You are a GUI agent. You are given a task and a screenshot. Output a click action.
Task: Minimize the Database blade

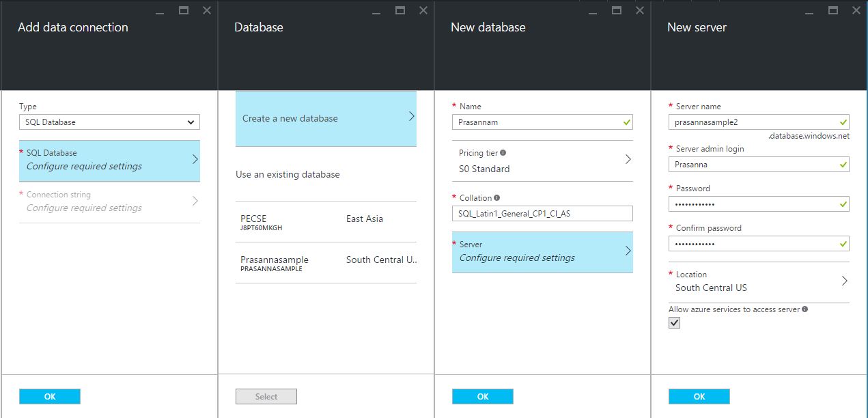[376, 11]
